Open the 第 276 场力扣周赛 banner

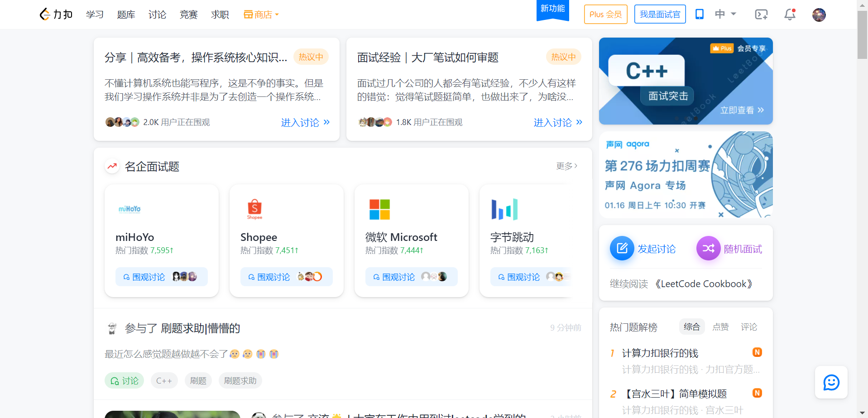(x=686, y=175)
